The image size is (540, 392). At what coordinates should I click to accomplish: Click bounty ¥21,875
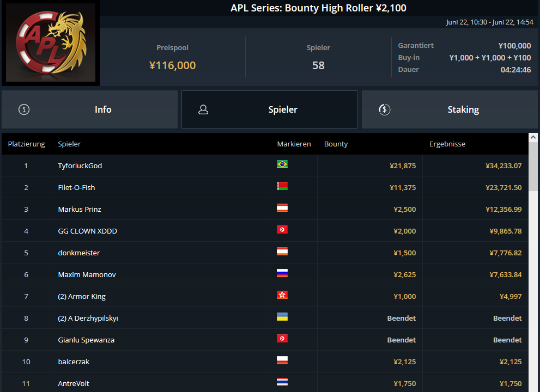coord(403,166)
